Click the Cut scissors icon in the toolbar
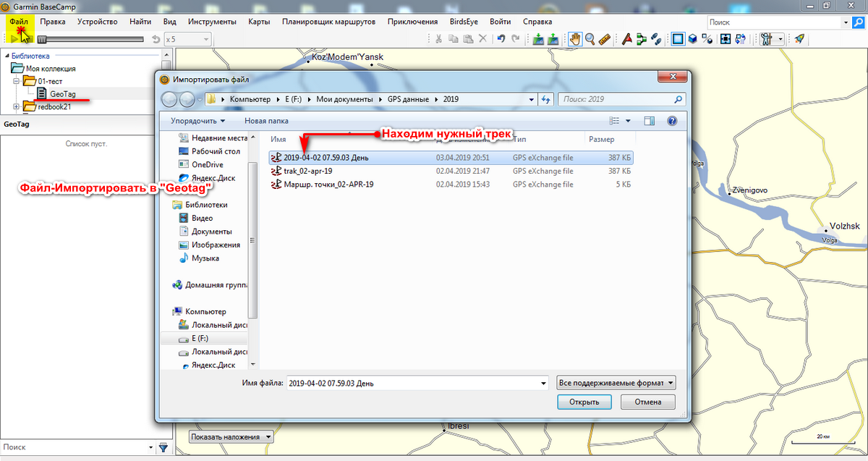The image size is (868, 461). pyautogui.click(x=438, y=39)
